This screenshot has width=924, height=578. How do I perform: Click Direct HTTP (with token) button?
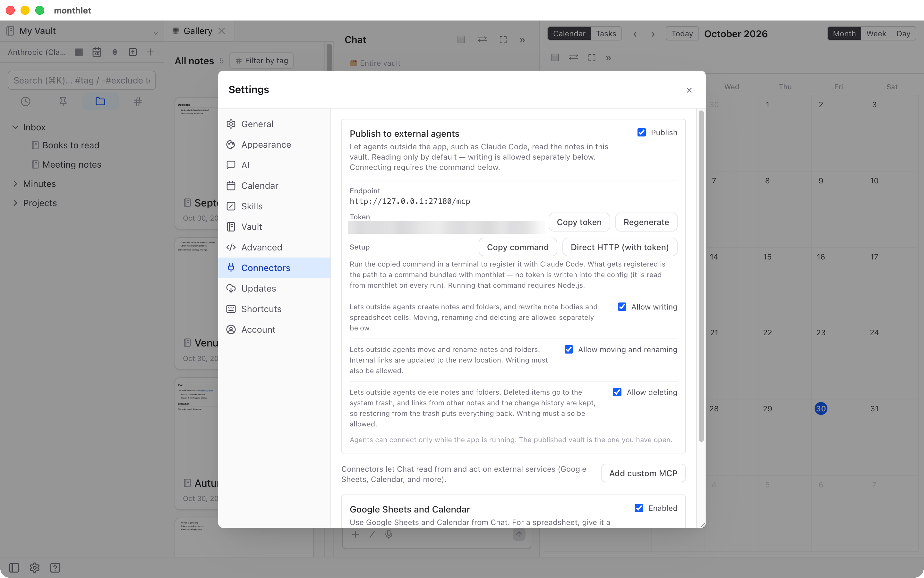[620, 247]
